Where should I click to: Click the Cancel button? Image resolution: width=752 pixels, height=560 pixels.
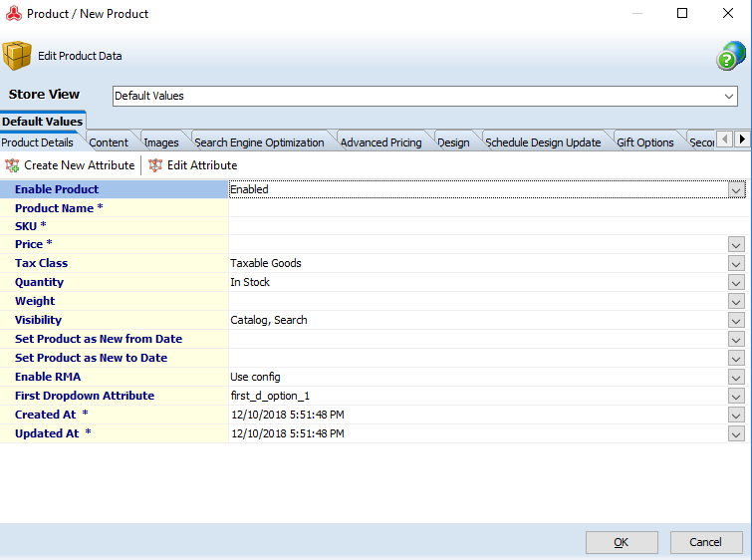tap(706, 542)
